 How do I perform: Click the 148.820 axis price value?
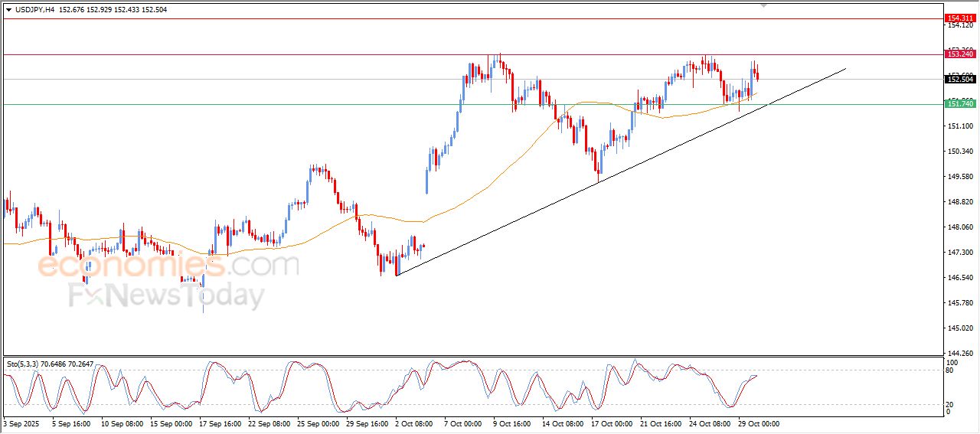(x=960, y=202)
